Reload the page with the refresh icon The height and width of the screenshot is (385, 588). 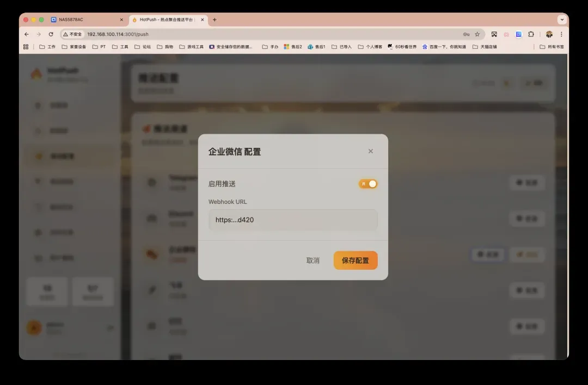click(x=51, y=34)
